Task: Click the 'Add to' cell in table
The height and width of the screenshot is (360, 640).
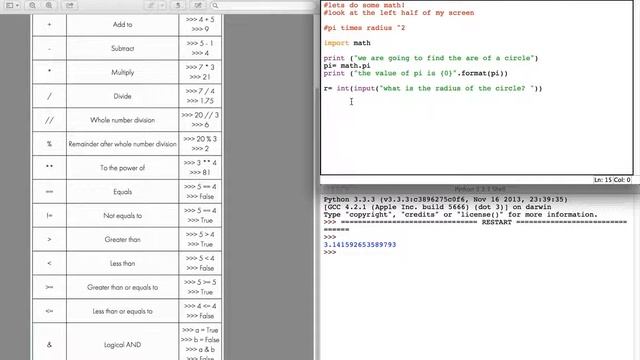Action: click(122, 24)
